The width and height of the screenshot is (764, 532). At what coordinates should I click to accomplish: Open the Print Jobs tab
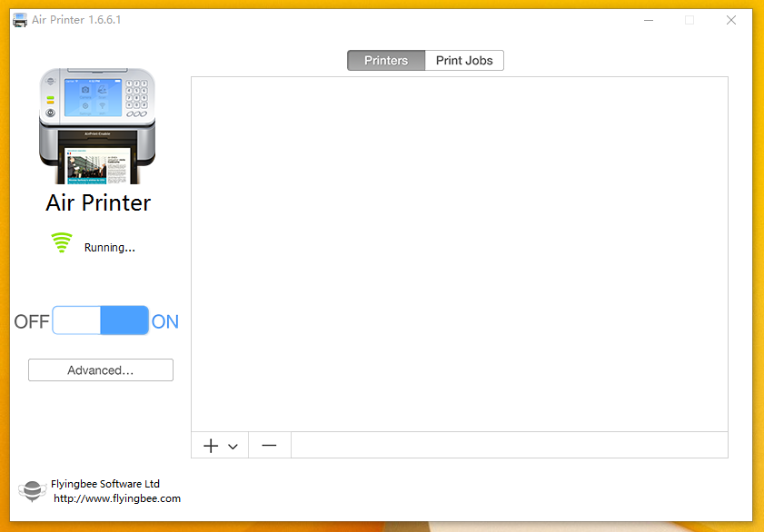[464, 60]
